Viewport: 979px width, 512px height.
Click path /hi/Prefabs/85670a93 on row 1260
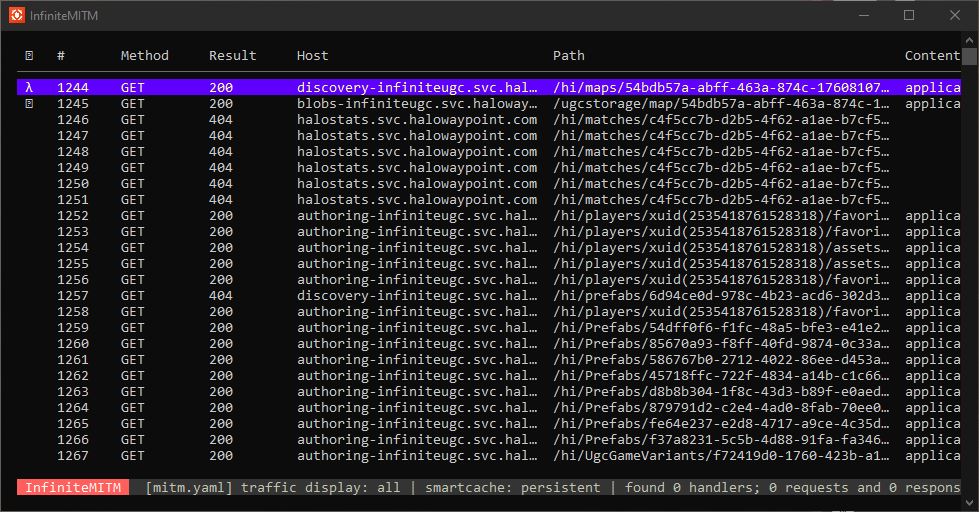(x=721, y=343)
